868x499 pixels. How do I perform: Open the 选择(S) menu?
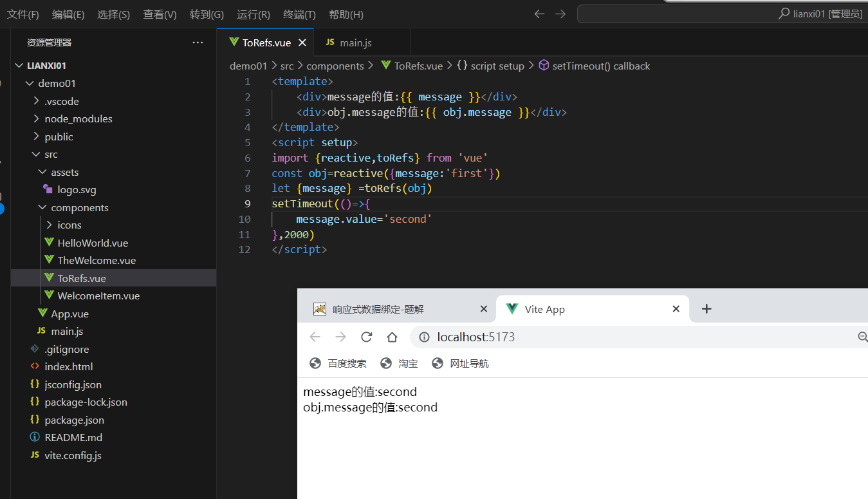point(114,14)
